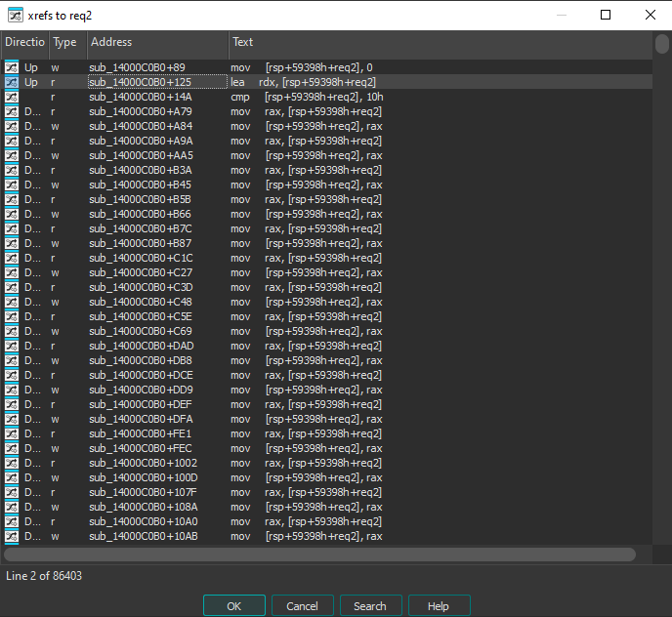
Task: Click the xref icon on the sub_14000C0B0+DD9 row
Action: 12,390
